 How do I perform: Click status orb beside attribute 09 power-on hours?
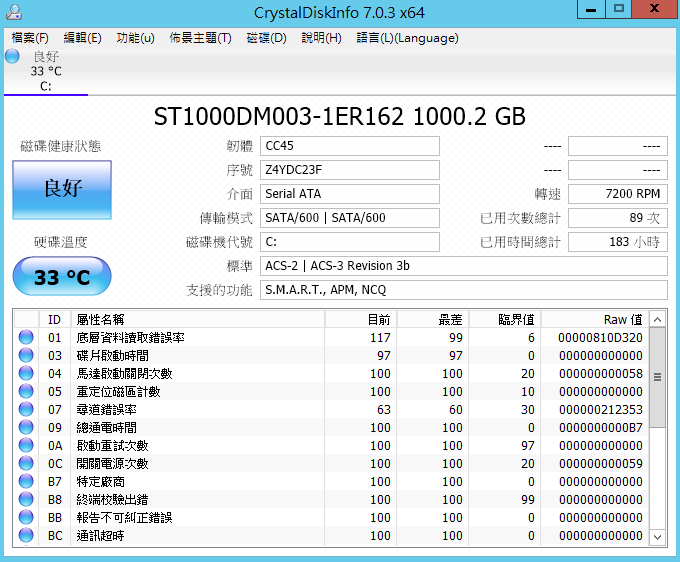26,428
